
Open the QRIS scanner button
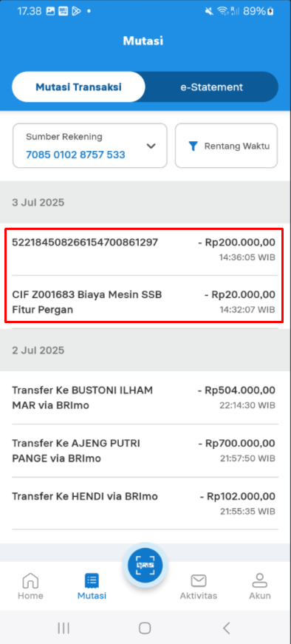coord(145,566)
